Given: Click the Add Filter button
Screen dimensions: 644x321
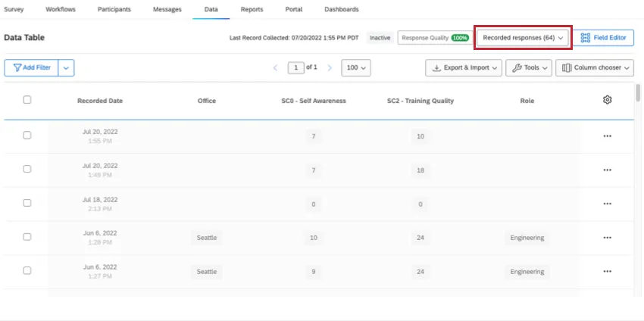Looking at the screenshot, I should [31, 68].
